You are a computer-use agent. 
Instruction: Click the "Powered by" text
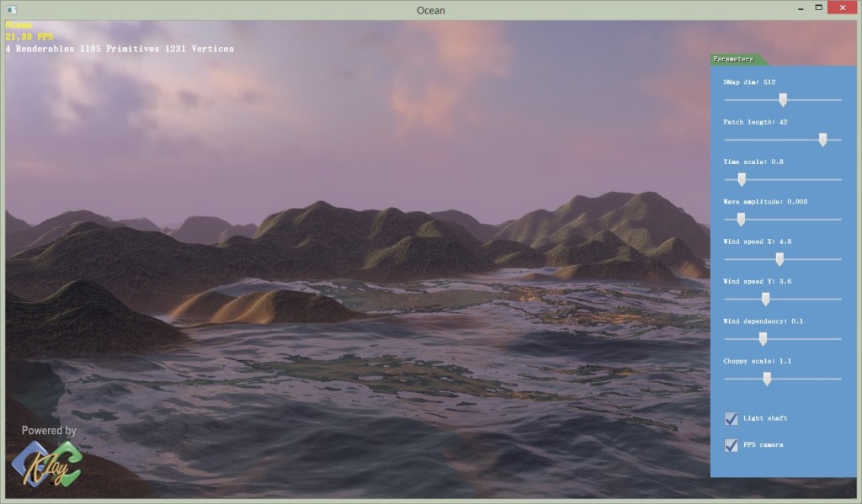[x=49, y=430]
